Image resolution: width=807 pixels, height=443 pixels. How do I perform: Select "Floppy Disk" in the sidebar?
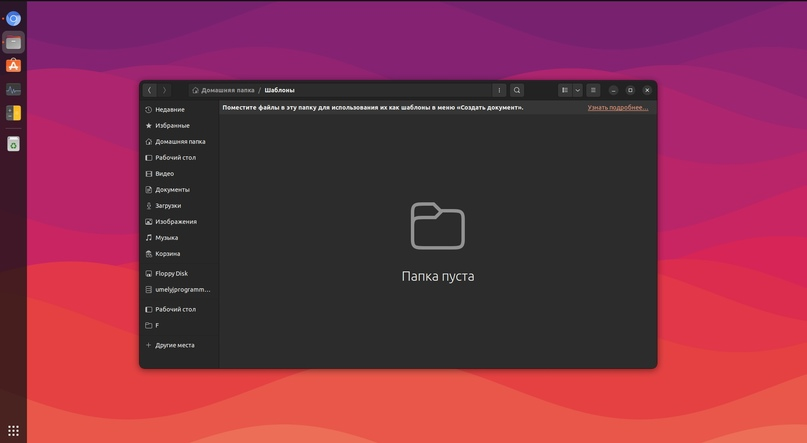[171, 273]
